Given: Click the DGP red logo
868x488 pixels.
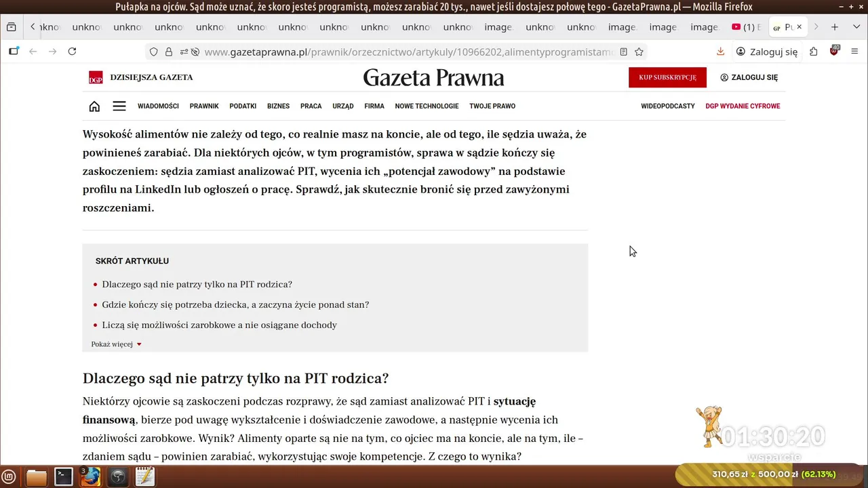Looking at the screenshot, I should tap(96, 77).
